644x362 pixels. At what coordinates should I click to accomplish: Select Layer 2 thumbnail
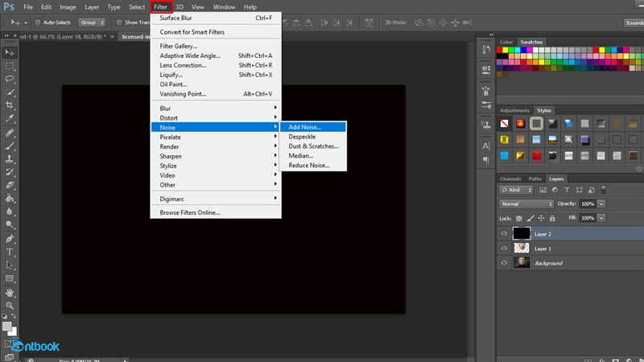click(522, 233)
